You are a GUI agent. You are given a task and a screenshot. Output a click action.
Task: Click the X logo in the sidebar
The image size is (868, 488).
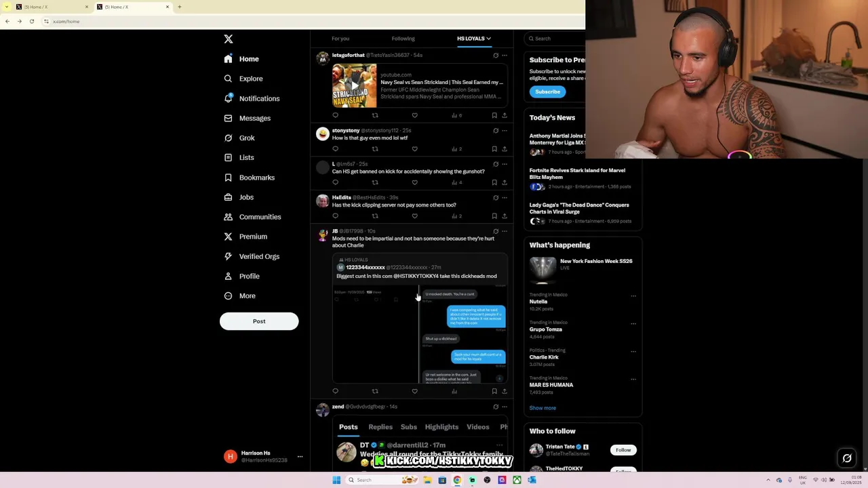[229, 39]
